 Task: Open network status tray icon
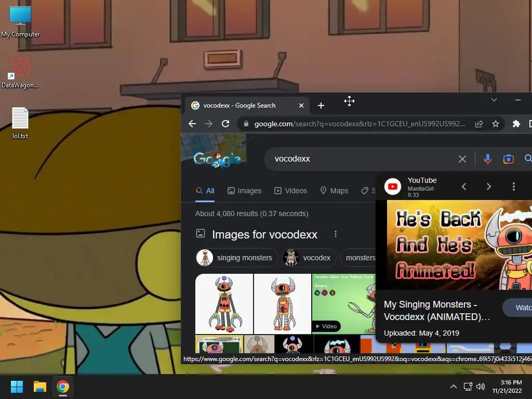(x=468, y=387)
